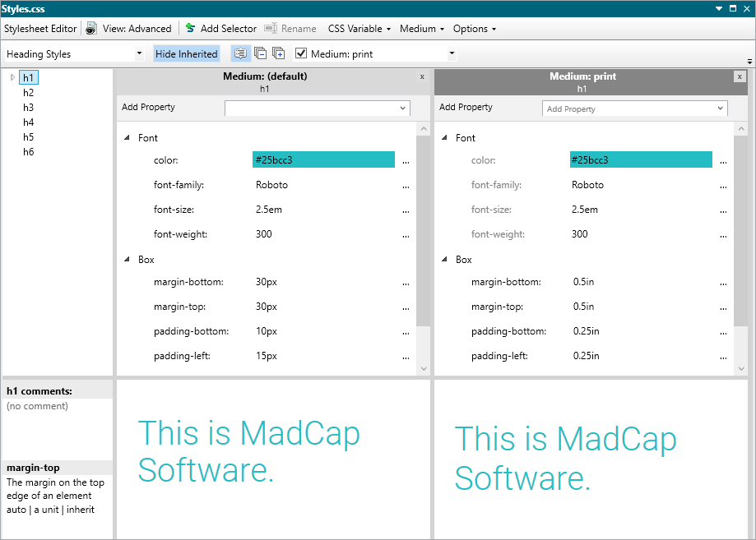The width and height of the screenshot is (756, 540).
Task: Collapse Box group in default medium pane
Action: coord(127,259)
